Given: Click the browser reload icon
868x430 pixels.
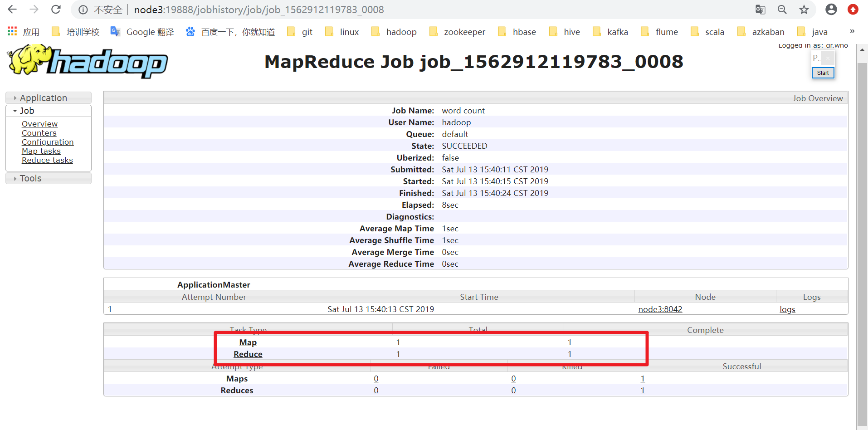Looking at the screenshot, I should click(x=56, y=10).
